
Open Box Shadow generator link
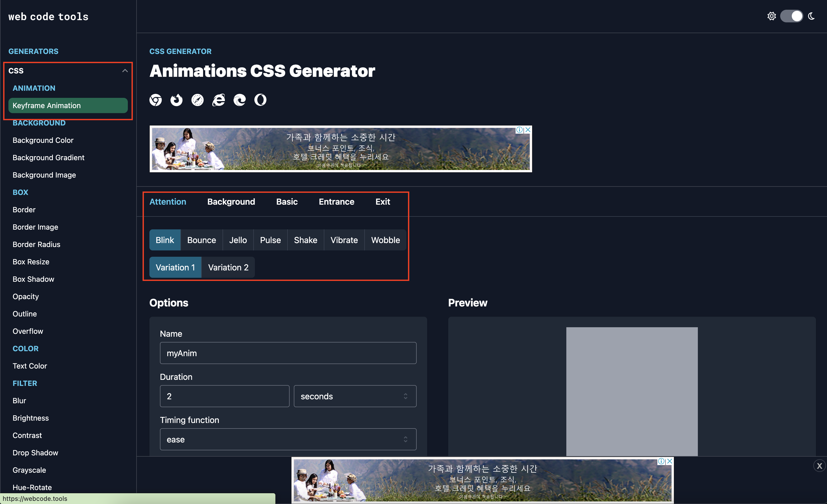pyautogui.click(x=33, y=279)
